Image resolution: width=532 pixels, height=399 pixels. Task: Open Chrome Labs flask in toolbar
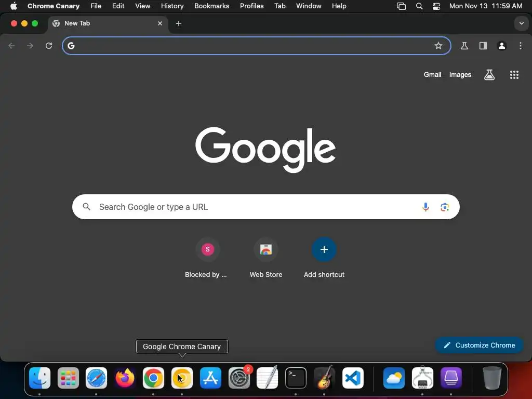pyautogui.click(x=464, y=46)
